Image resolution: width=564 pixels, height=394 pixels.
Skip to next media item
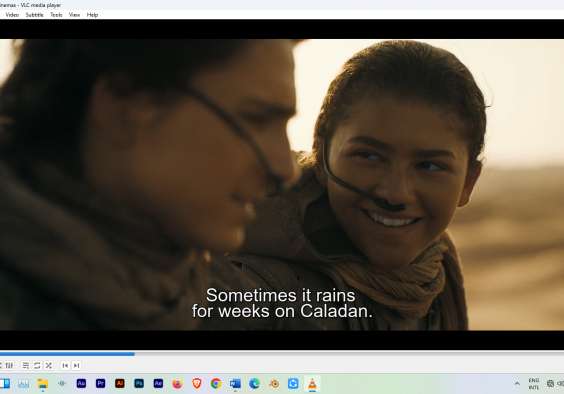pyautogui.click(x=76, y=366)
